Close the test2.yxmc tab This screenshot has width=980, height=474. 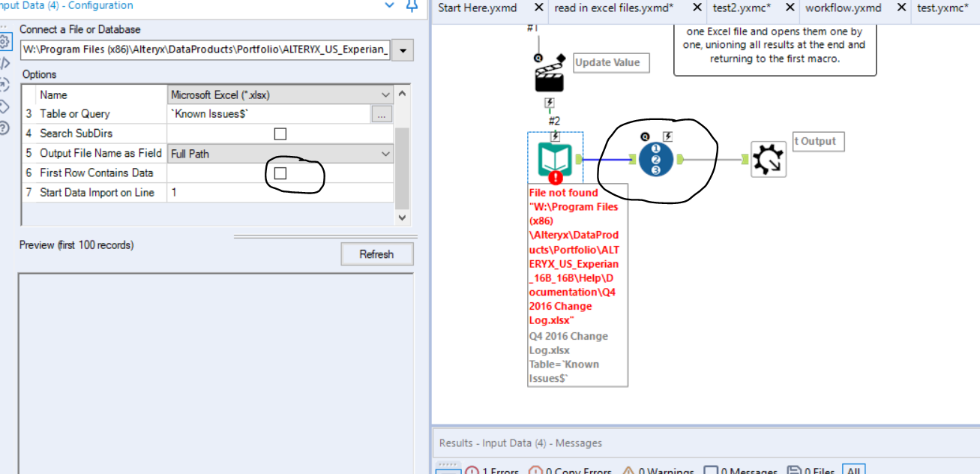(789, 7)
